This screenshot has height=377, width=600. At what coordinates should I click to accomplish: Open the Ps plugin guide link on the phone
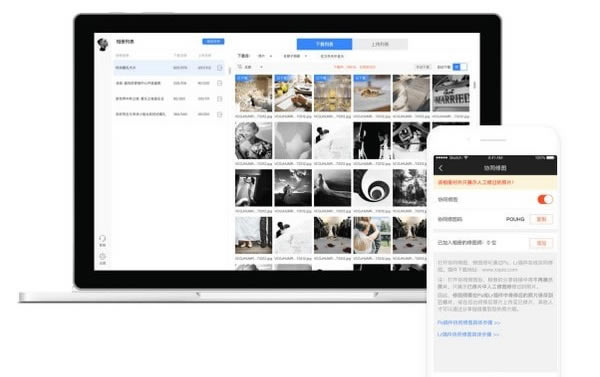click(x=469, y=323)
